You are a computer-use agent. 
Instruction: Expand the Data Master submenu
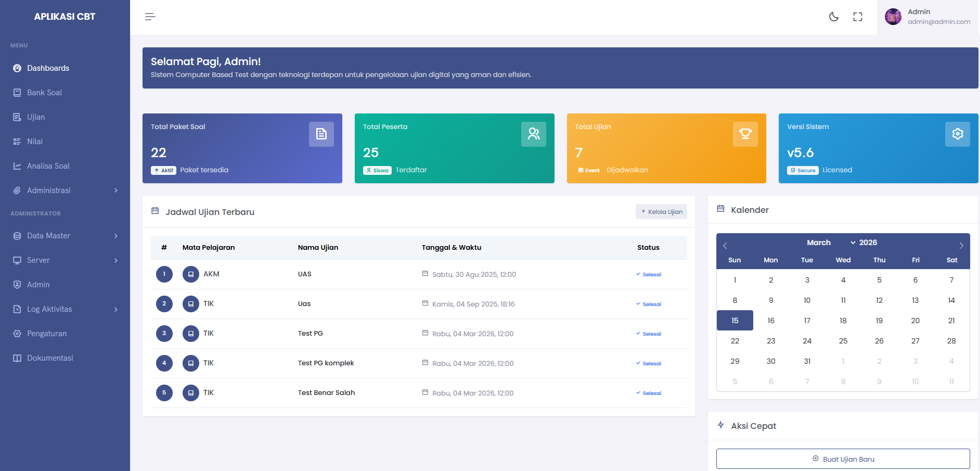(49, 235)
